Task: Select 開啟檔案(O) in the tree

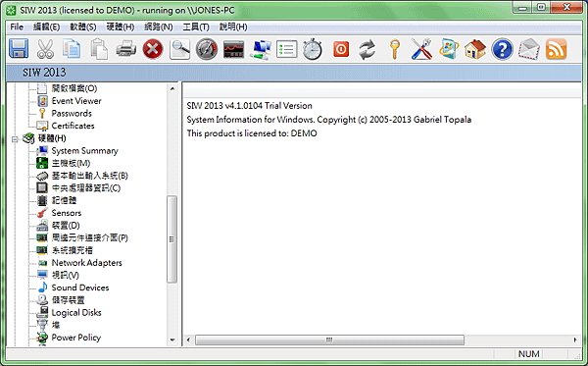Action: (74, 88)
